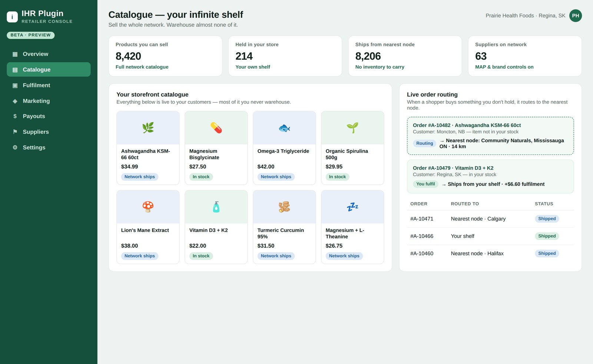Click the Network ships tag on Turmeric Curcumin
Screen dimensions: 593x364
click(276, 256)
